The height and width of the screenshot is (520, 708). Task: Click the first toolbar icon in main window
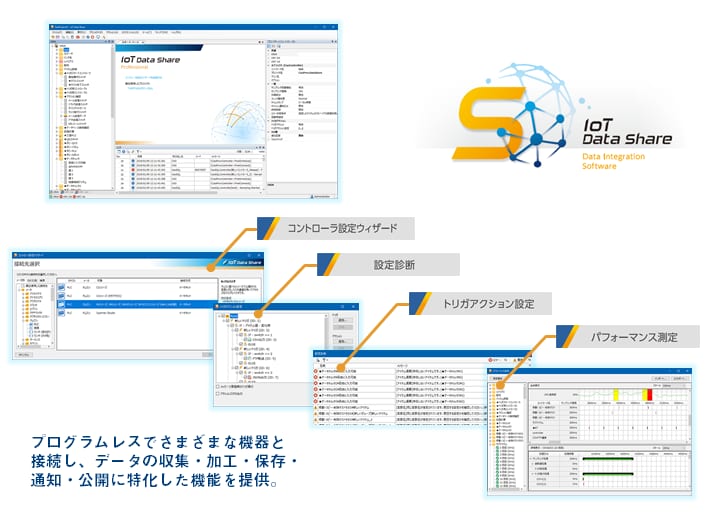coord(53,37)
